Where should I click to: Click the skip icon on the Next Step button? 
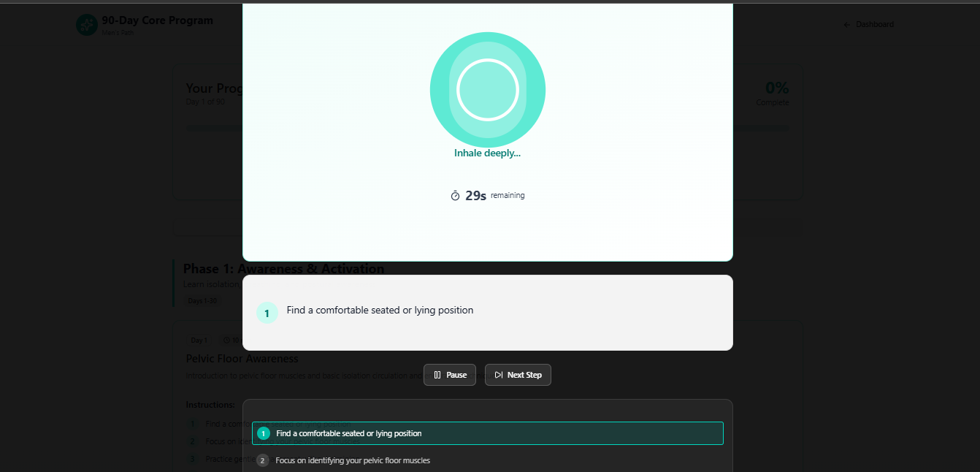point(499,375)
